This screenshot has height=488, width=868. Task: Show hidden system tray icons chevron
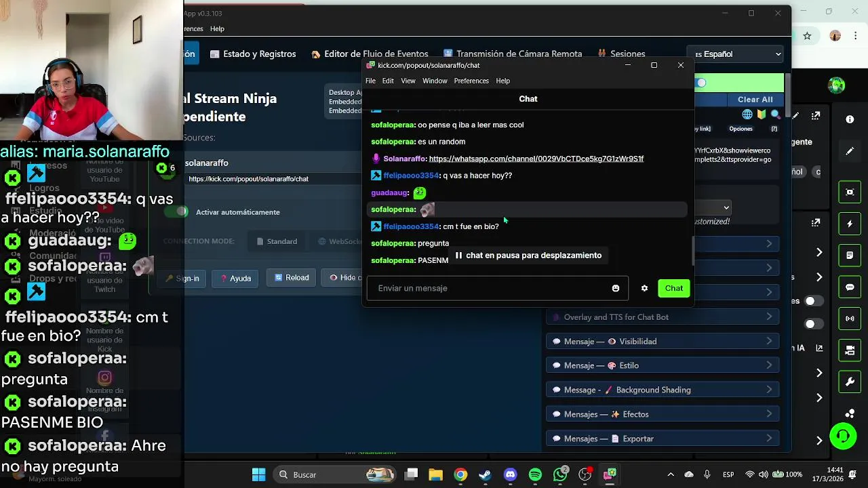pos(671,474)
